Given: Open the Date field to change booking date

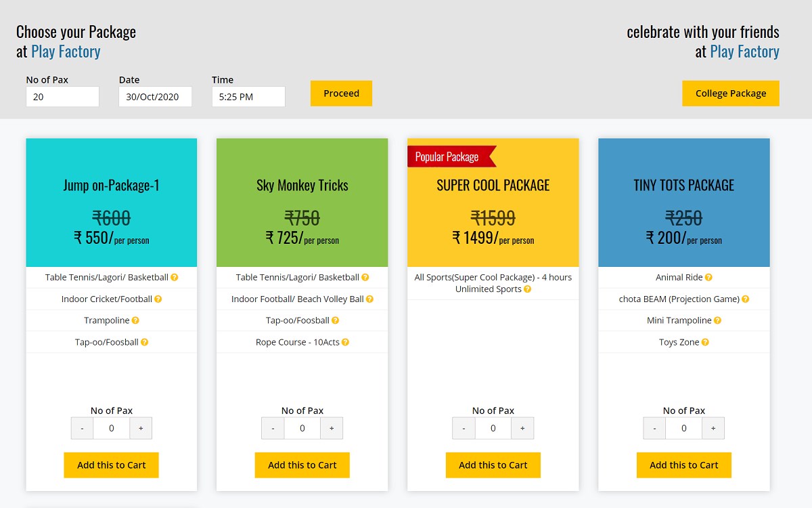Looking at the screenshot, I should 155,96.
